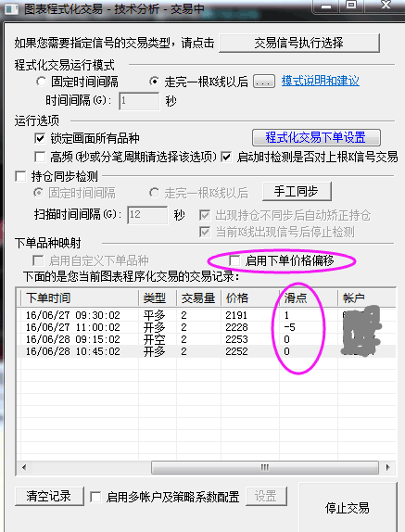Toggle 出现持仓不同步后自动矫正持仓 checkbox
This screenshot has width=405, height=532.
click(x=205, y=215)
